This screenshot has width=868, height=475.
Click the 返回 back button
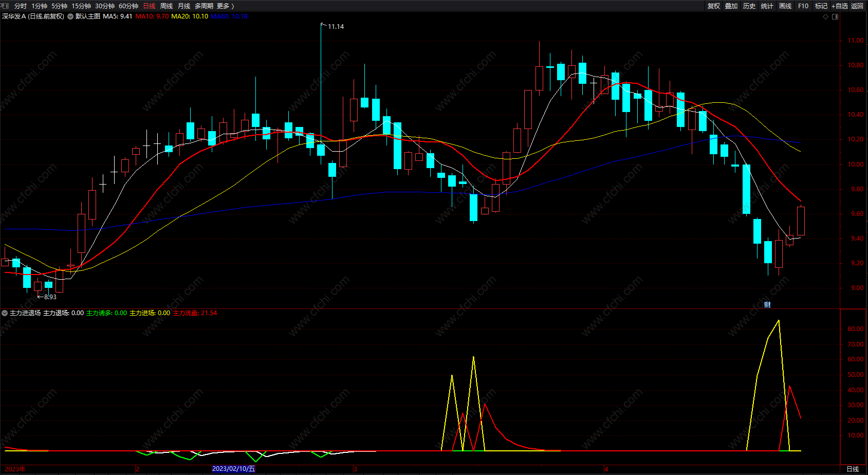coord(857,6)
